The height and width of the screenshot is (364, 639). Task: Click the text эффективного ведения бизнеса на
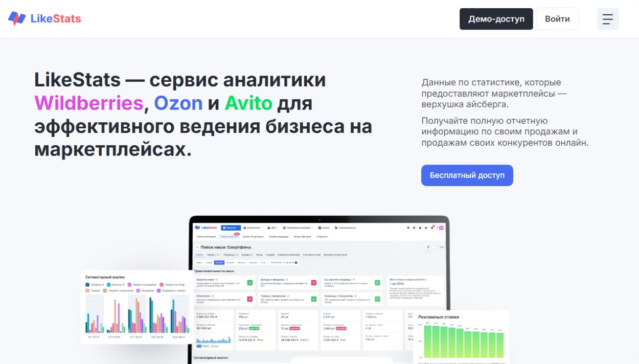coord(203,127)
